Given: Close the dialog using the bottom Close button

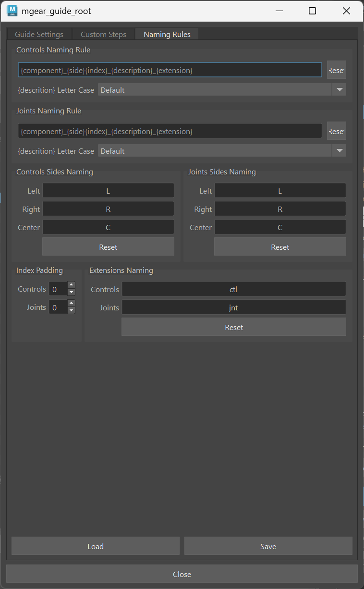Looking at the screenshot, I should point(182,574).
